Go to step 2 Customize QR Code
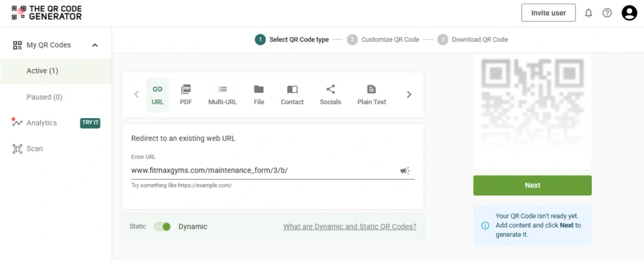The width and height of the screenshot is (644, 260). (383, 40)
